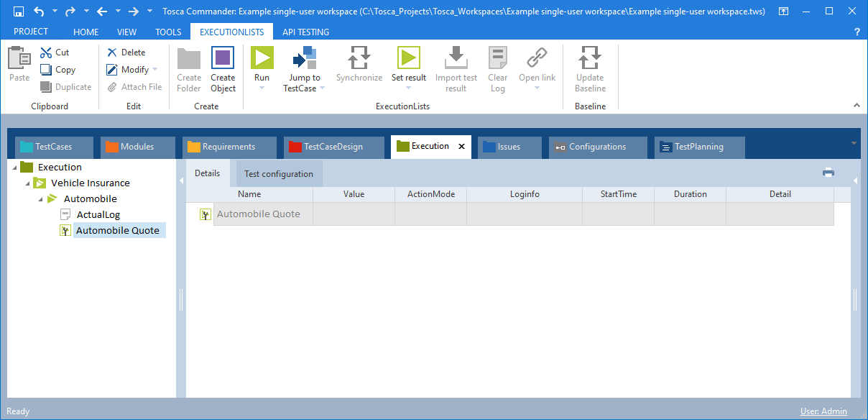Collapse the Automobile execution list node

40,199
